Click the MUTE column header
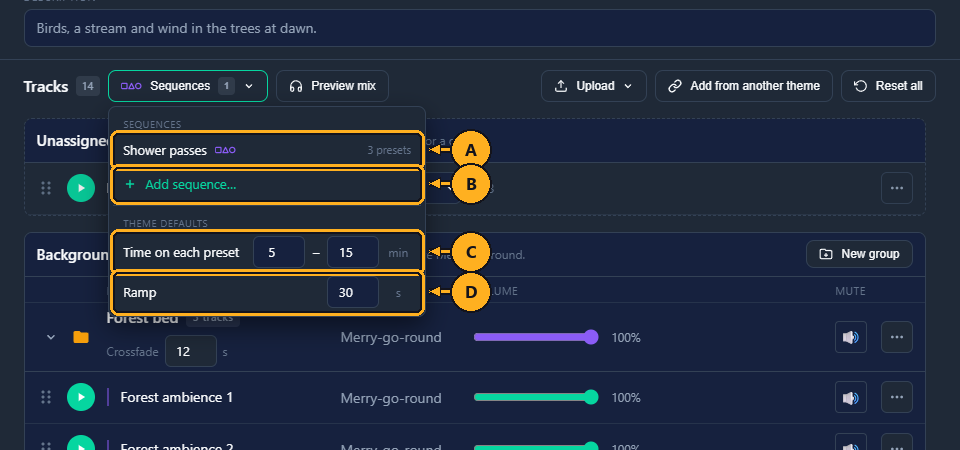 tap(850, 291)
